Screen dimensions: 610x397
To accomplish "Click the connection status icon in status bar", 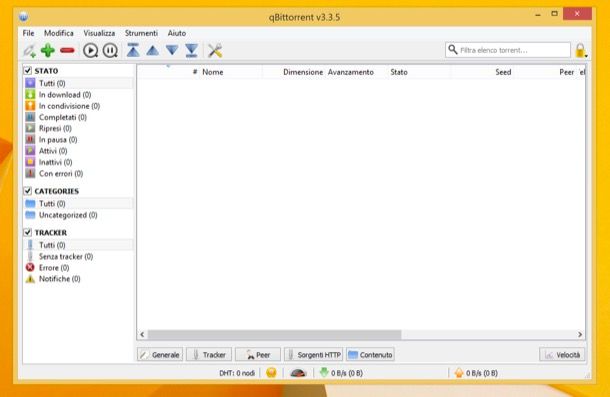I will [x=271, y=373].
